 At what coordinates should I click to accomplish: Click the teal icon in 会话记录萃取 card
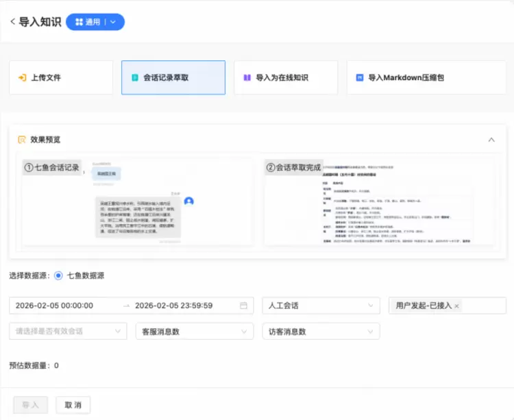pyautogui.click(x=134, y=78)
